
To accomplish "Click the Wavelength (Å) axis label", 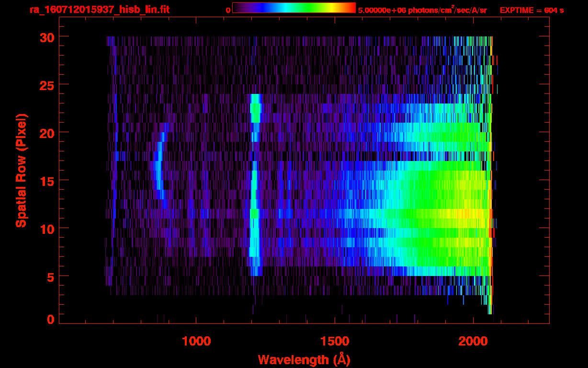I will click(301, 359).
